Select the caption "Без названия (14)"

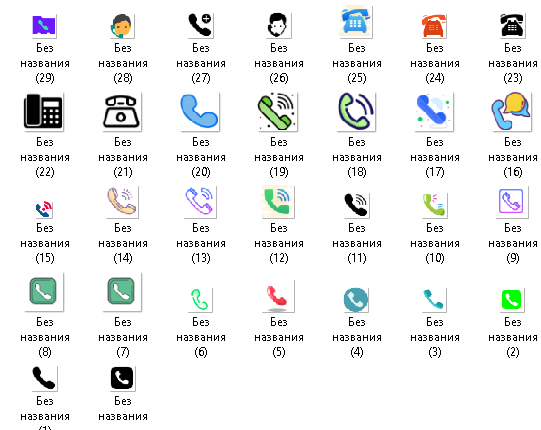pos(123,243)
